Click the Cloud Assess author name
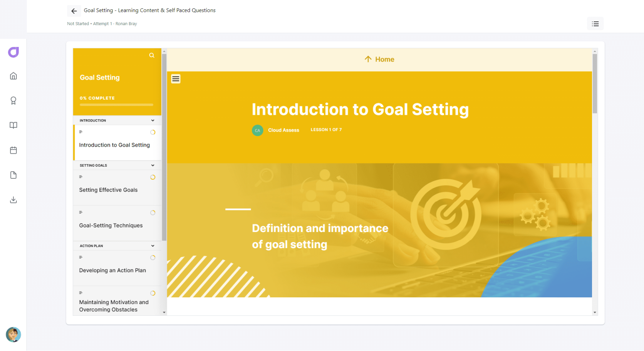Image resolution: width=644 pixels, height=351 pixels. coord(284,130)
